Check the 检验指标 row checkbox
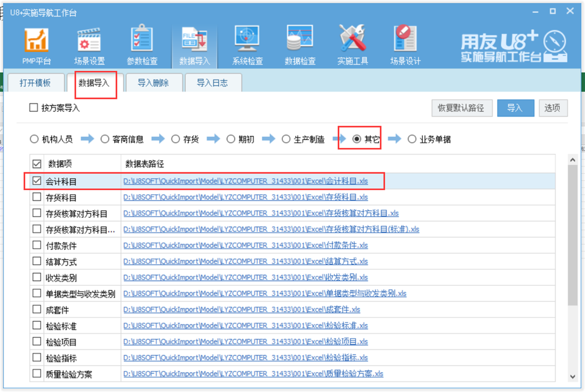585x392 pixels. coord(37,358)
